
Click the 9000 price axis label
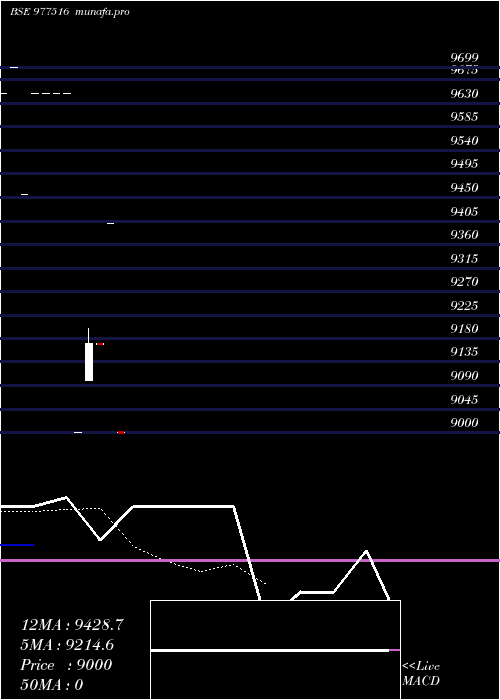tap(464, 423)
